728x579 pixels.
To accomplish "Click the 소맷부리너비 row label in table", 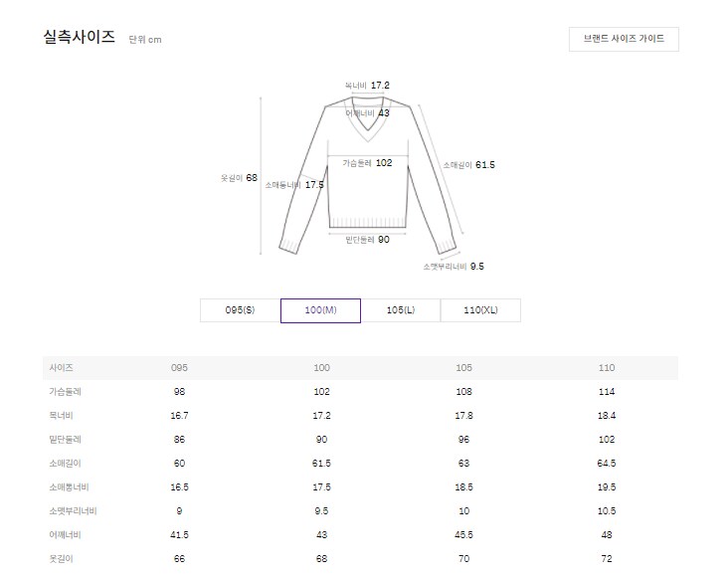I will coord(73,510).
